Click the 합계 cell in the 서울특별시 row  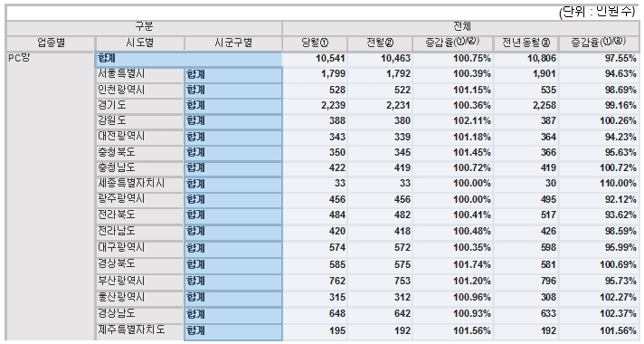(233, 75)
